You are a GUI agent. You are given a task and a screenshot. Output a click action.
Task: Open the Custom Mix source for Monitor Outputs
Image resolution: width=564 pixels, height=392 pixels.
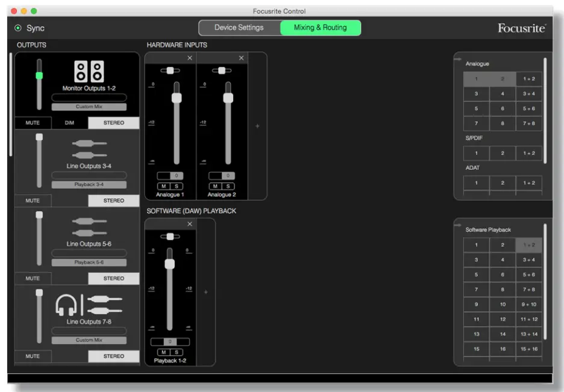pos(89,107)
